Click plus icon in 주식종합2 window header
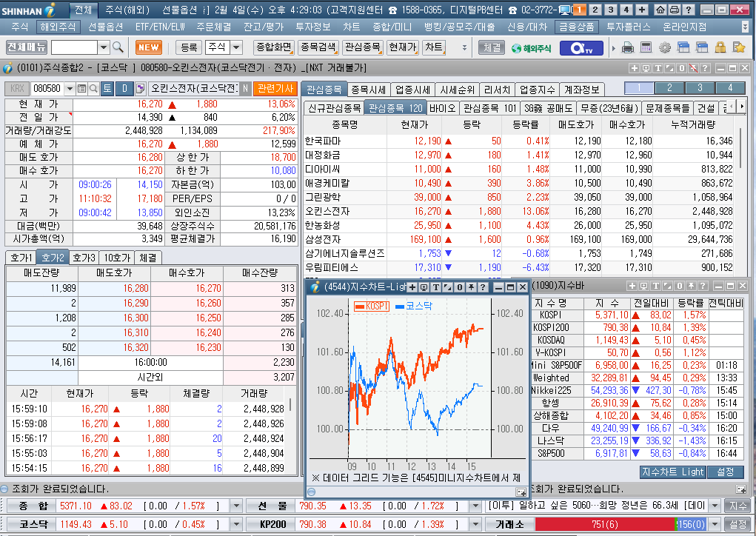This screenshot has width=756, height=536. 634,68
